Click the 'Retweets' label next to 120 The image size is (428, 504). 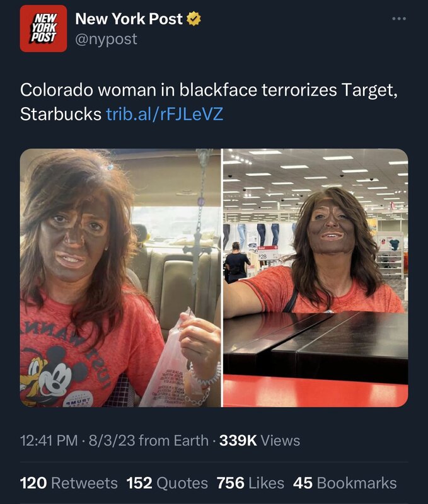(84, 483)
